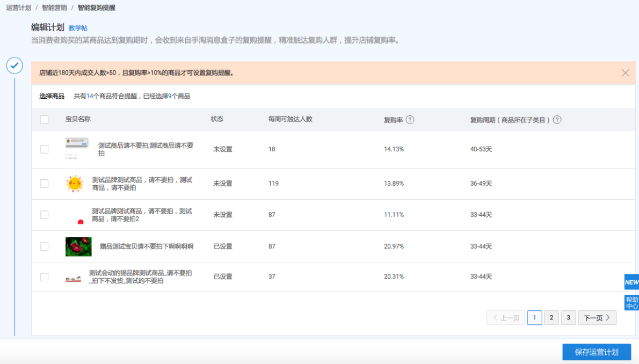639x364 pixels.
Task: Click the cat brand product thumbnail
Action: (x=73, y=279)
